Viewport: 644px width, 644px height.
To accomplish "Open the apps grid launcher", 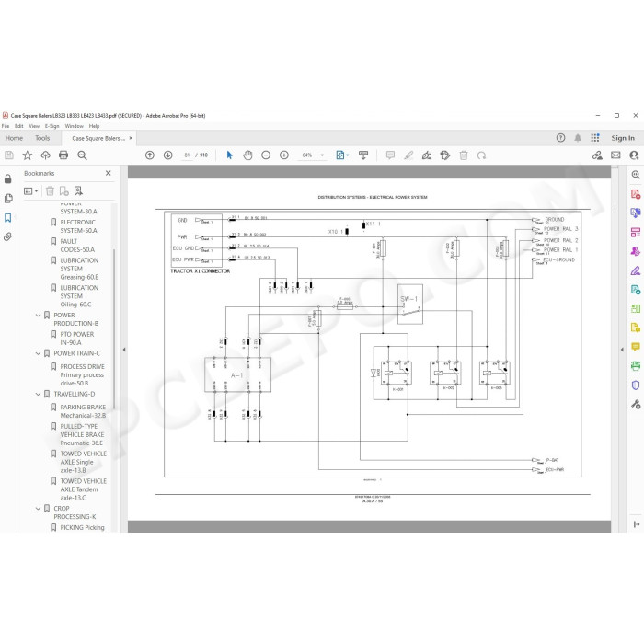I will 595,138.
